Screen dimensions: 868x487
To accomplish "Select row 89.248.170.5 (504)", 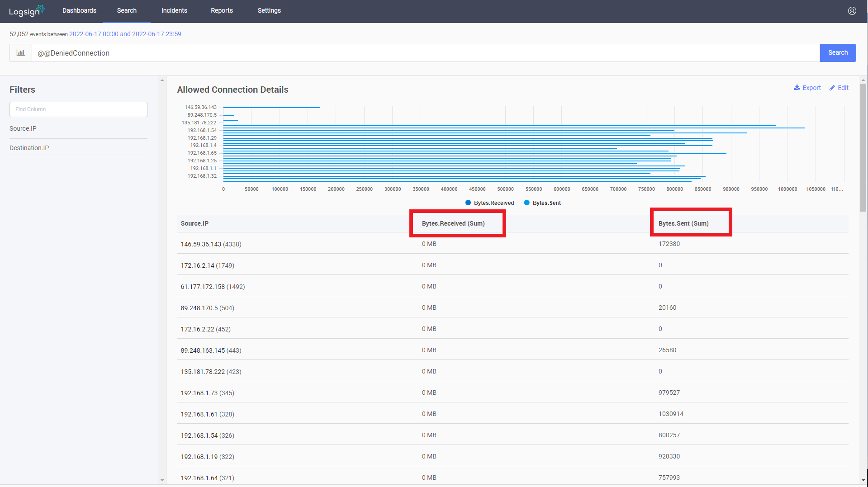I will pyautogui.click(x=512, y=307).
